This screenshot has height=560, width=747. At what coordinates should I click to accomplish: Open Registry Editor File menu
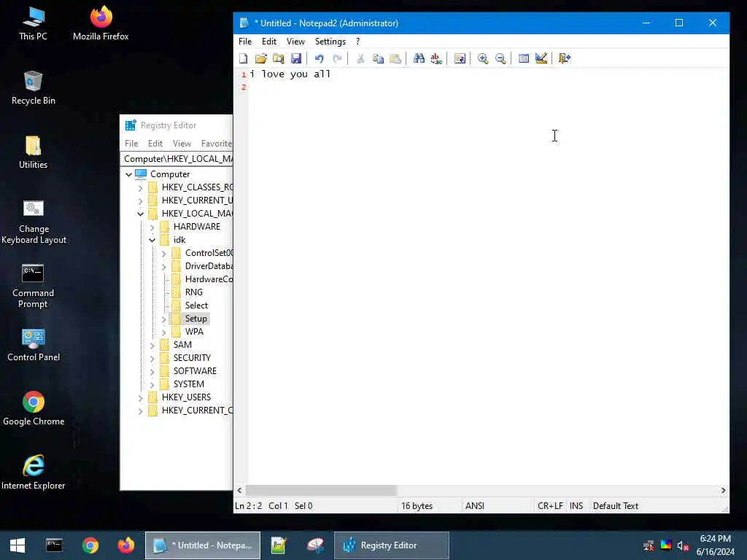point(131,144)
